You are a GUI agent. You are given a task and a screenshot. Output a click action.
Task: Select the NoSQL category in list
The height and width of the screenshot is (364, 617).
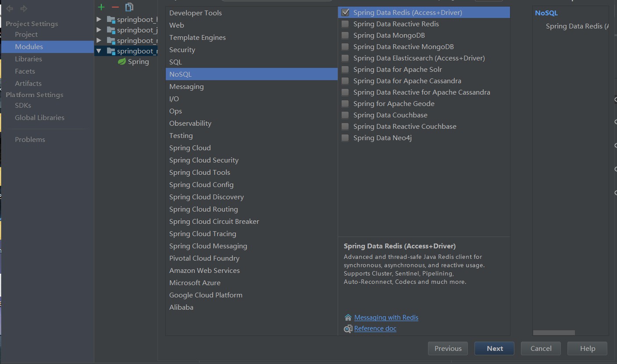click(x=252, y=74)
